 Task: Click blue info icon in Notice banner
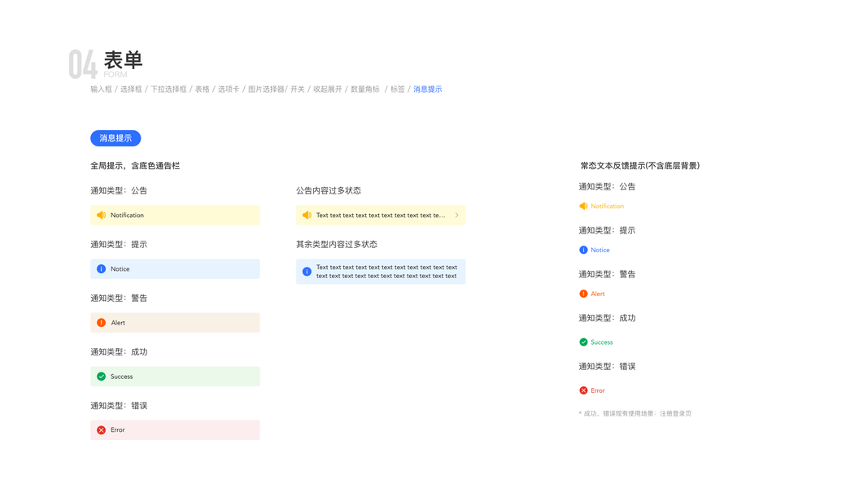(x=101, y=269)
